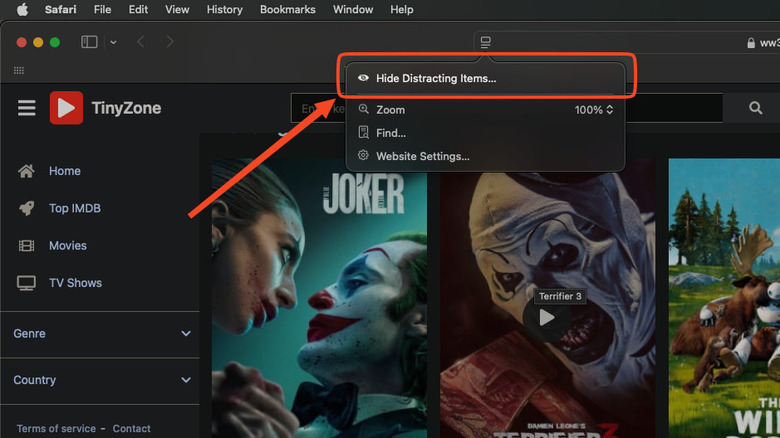The image size is (780, 438).
Task: Select Find... from the page menu
Action: 486,133
